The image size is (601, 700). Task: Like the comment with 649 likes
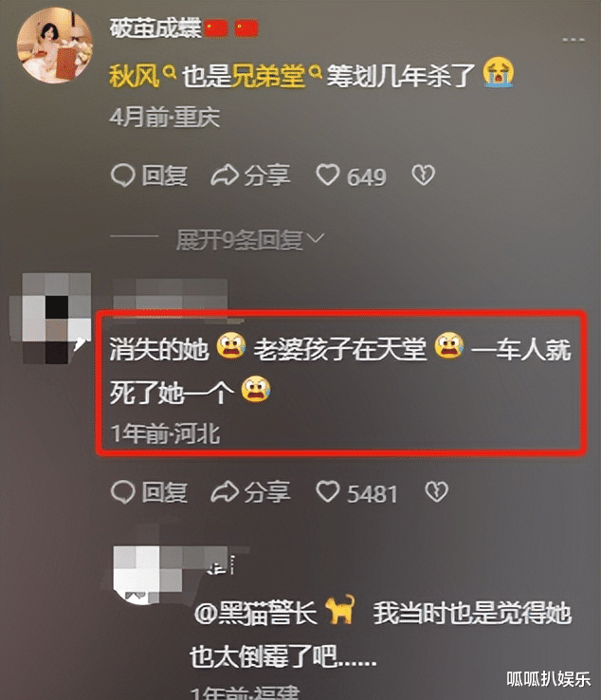(x=351, y=175)
